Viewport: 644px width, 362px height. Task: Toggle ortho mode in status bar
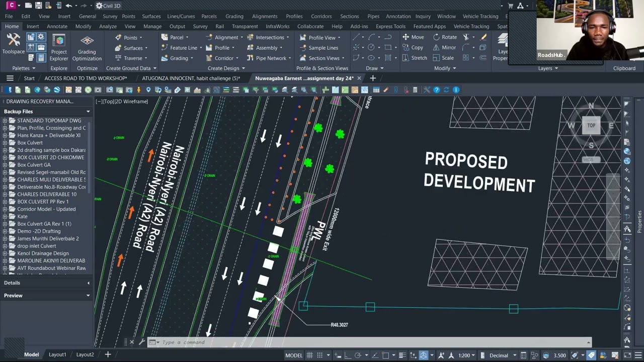tap(346, 355)
